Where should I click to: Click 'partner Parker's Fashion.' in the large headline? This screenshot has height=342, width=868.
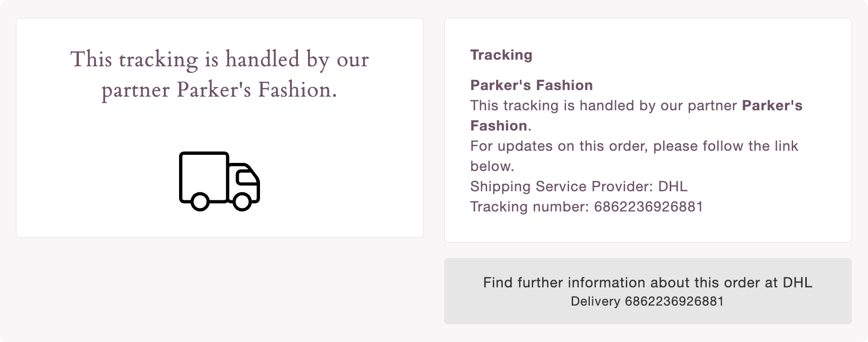point(220,90)
